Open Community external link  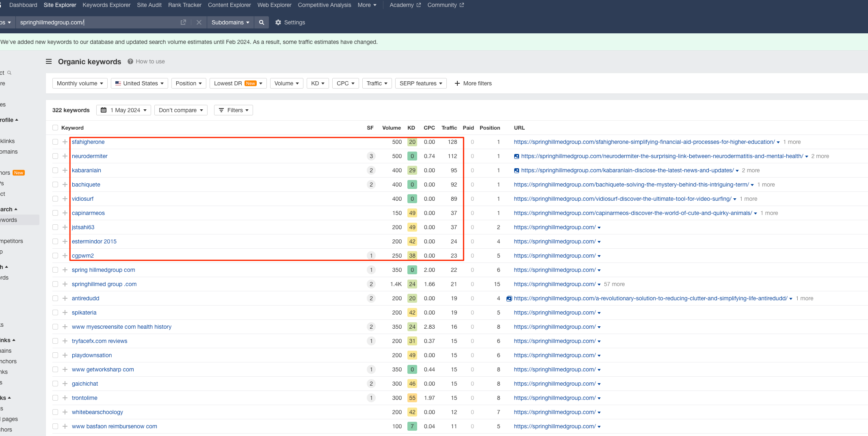[446, 5]
